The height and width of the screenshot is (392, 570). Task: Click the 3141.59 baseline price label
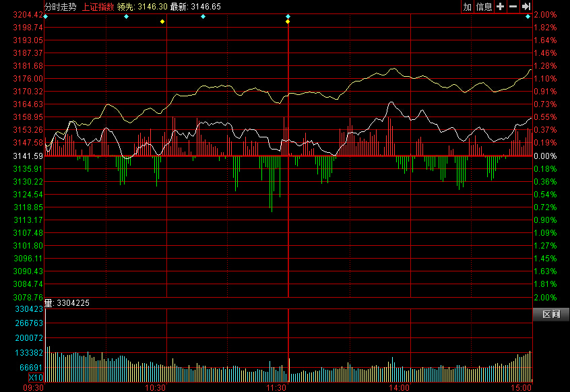28,156
